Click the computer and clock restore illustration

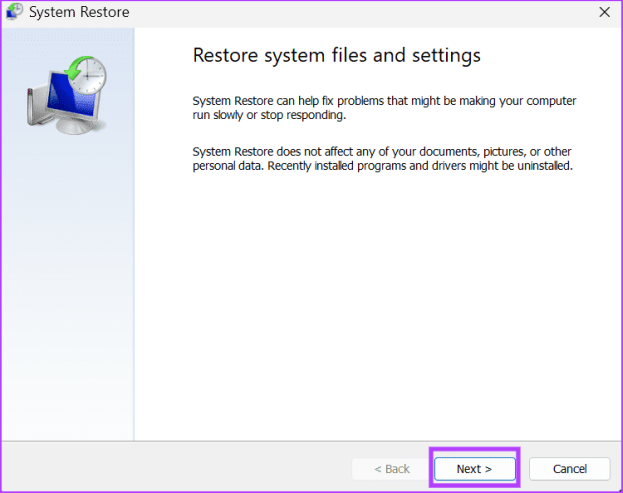[67, 95]
